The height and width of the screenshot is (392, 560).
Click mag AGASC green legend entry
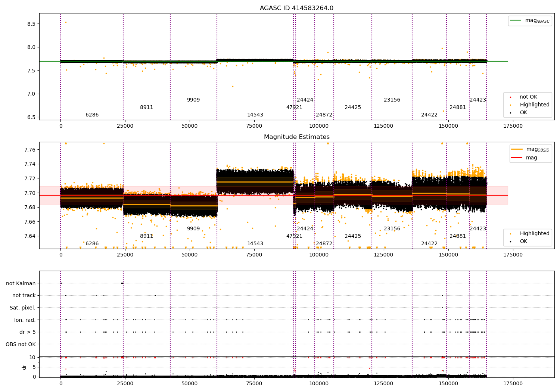[530, 21]
